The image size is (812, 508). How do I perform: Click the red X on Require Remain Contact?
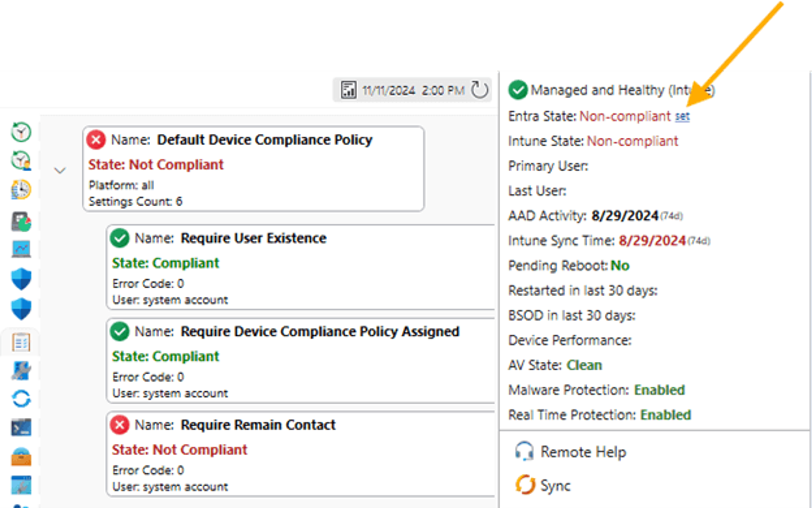click(119, 425)
